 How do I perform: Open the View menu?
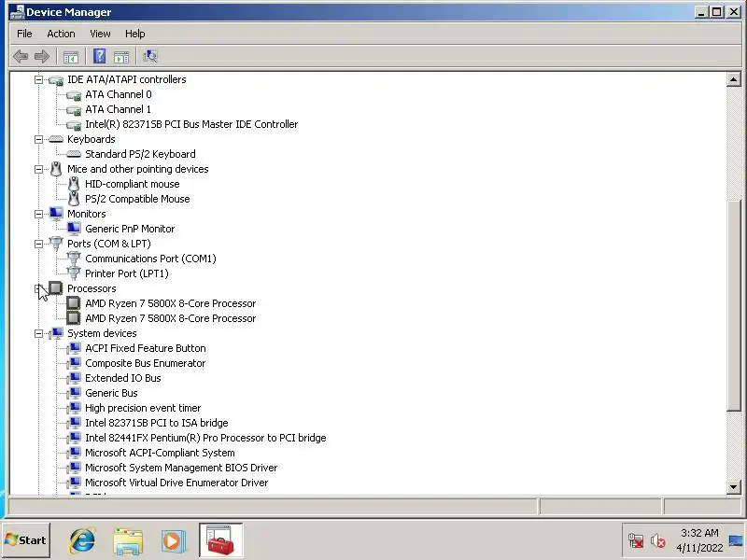[x=100, y=34]
